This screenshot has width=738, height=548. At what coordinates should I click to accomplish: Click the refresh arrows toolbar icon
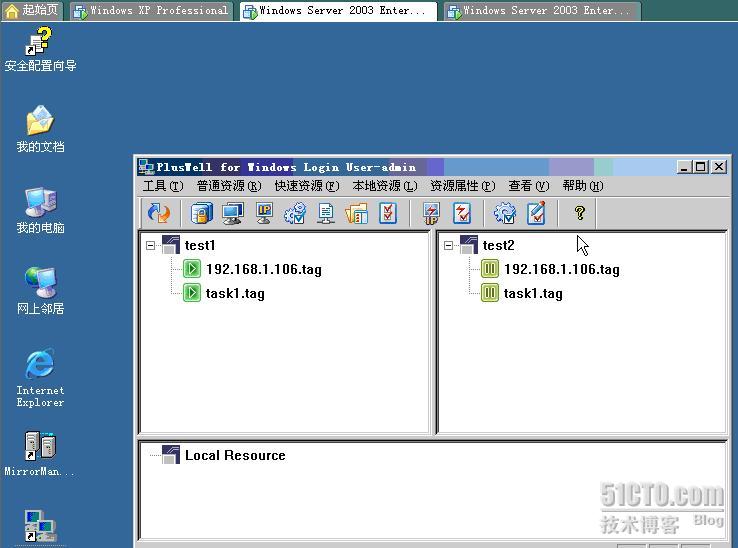point(159,214)
